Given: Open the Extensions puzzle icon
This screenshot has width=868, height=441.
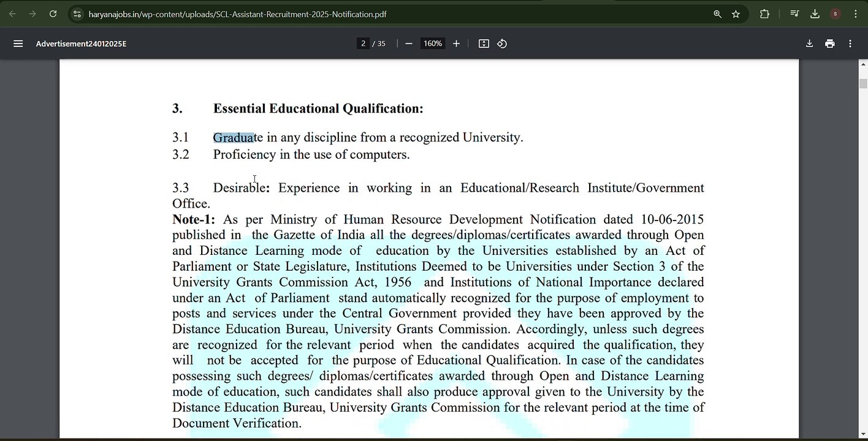Looking at the screenshot, I should [x=764, y=14].
